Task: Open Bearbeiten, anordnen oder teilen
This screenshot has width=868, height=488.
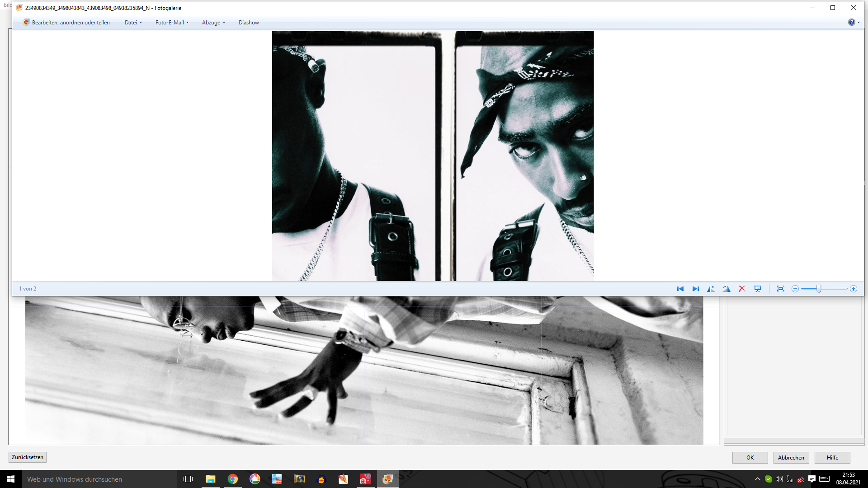Action: tap(66, 23)
